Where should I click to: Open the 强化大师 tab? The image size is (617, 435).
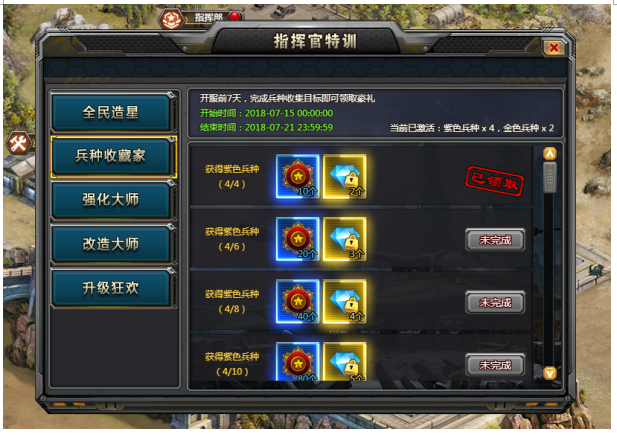pos(111,200)
